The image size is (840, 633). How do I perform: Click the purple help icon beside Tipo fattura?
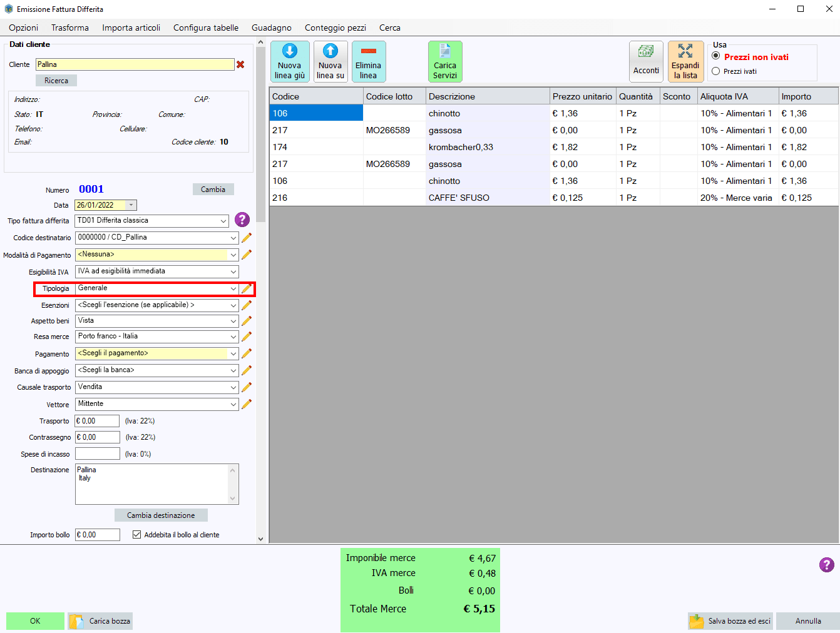point(242,220)
